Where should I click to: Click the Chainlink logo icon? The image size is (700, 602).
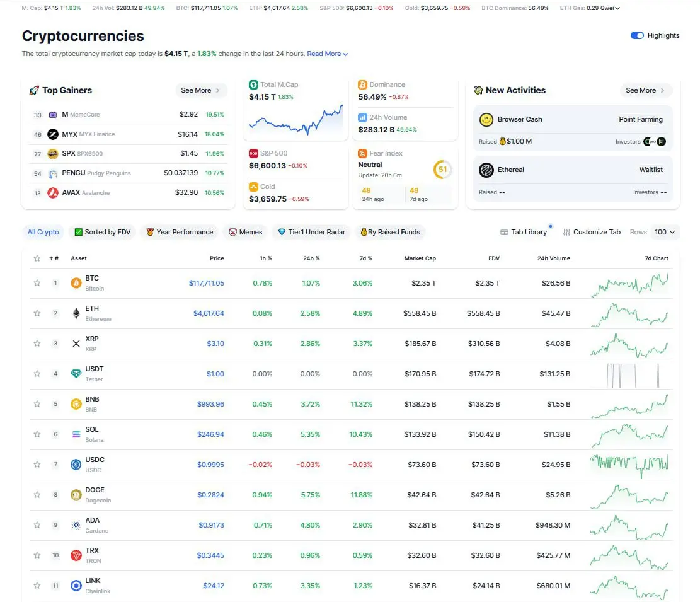tap(76, 586)
